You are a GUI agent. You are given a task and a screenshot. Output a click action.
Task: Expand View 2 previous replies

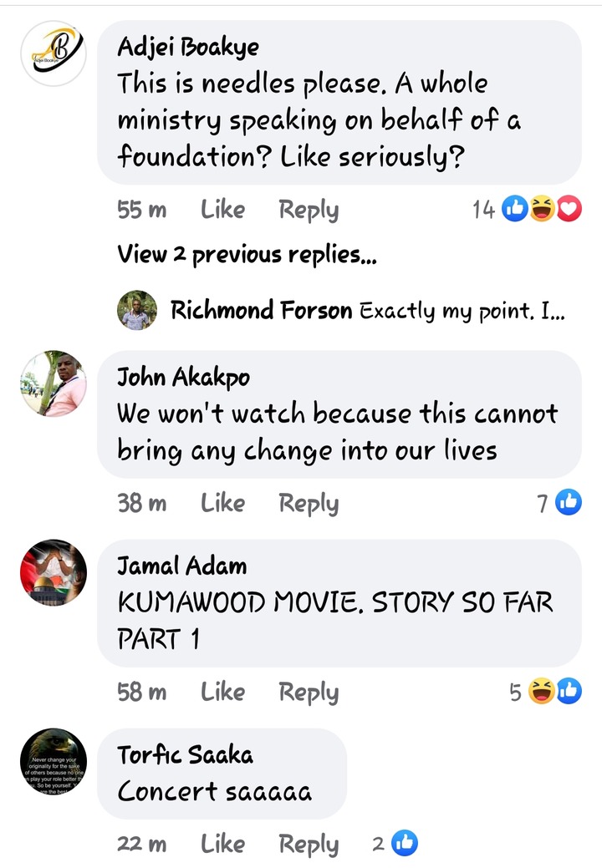click(247, 255)
